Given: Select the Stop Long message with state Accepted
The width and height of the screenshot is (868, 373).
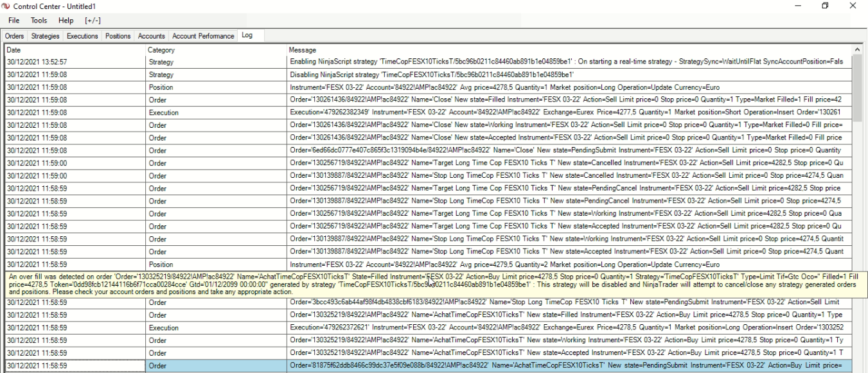Looking at the screenshot, I should (570, 251).
